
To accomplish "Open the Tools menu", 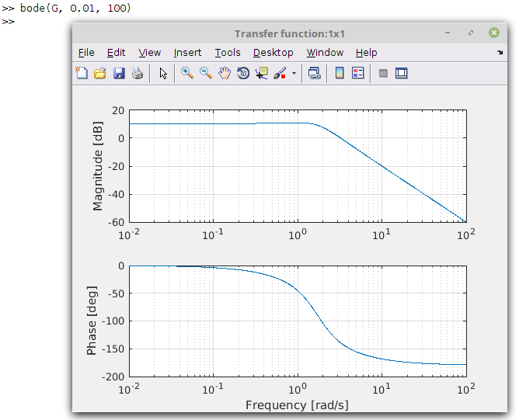I will tap(228, 53).
